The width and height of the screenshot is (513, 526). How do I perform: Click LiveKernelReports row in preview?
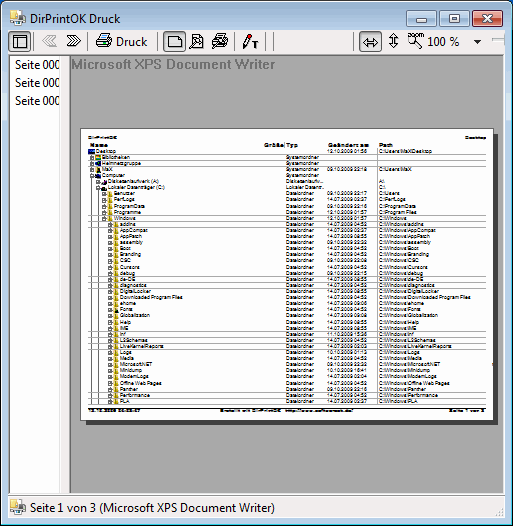point(287,346)
